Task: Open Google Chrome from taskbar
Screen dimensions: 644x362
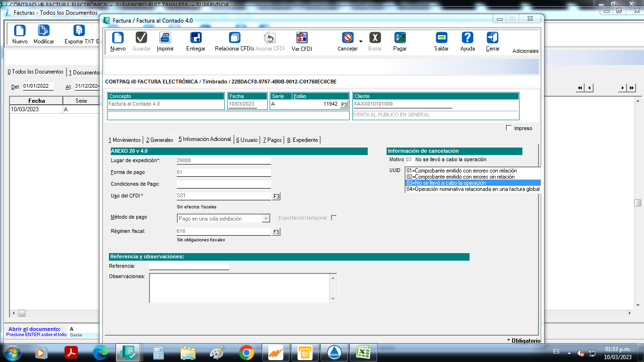Action: 246,352
